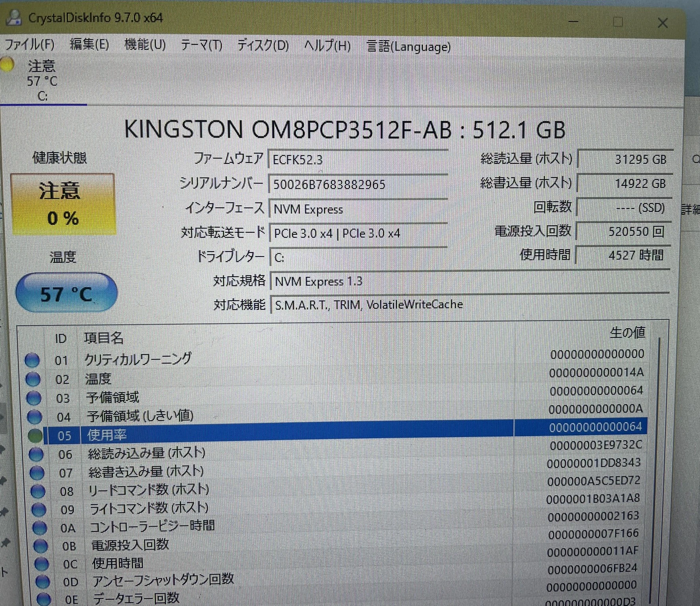
Task: Click the status dot for 総書き込み量 (ホスト) row
Action: coord(37,473)
